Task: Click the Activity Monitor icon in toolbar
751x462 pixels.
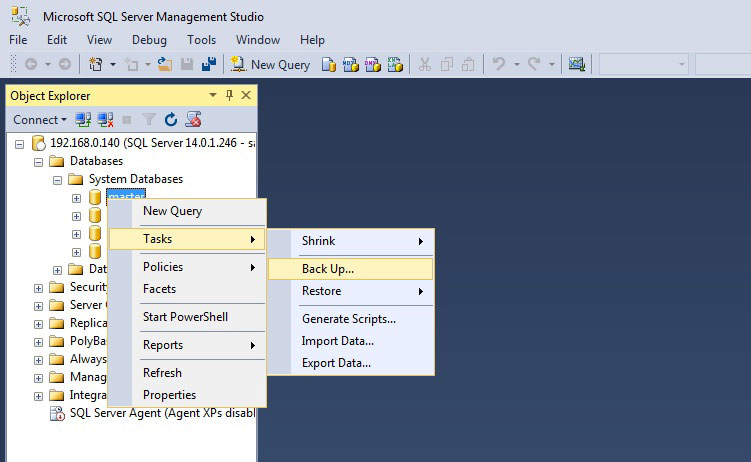Action: (x=576, y=64)
